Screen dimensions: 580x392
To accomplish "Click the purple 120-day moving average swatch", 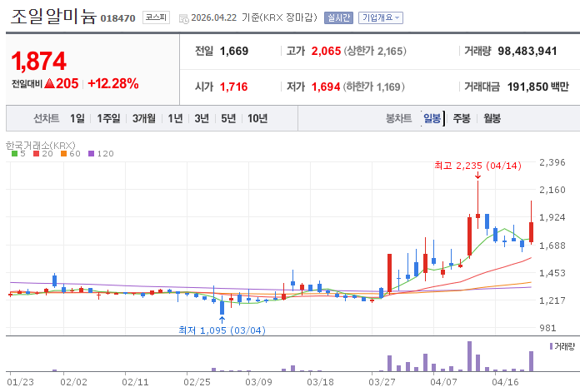I will coord(91,154).
